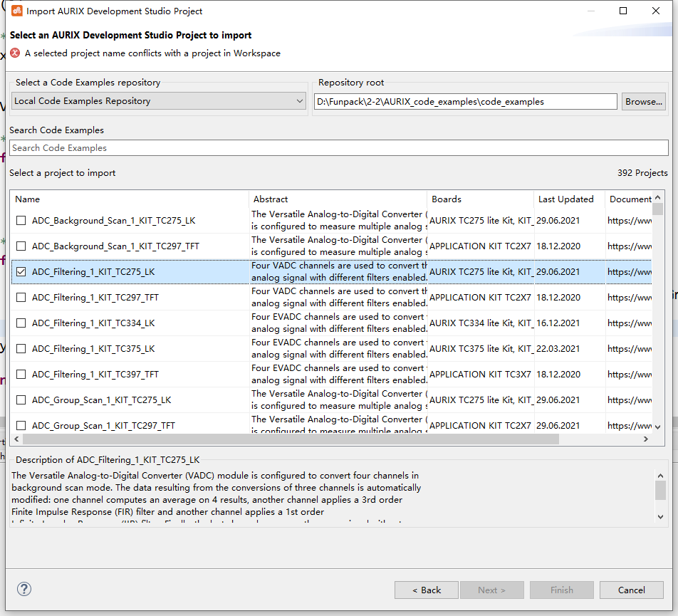Screen dimensions: 678x616
Task: Open the Code Examples repository dropdown
Action: (x=159, y=101)
